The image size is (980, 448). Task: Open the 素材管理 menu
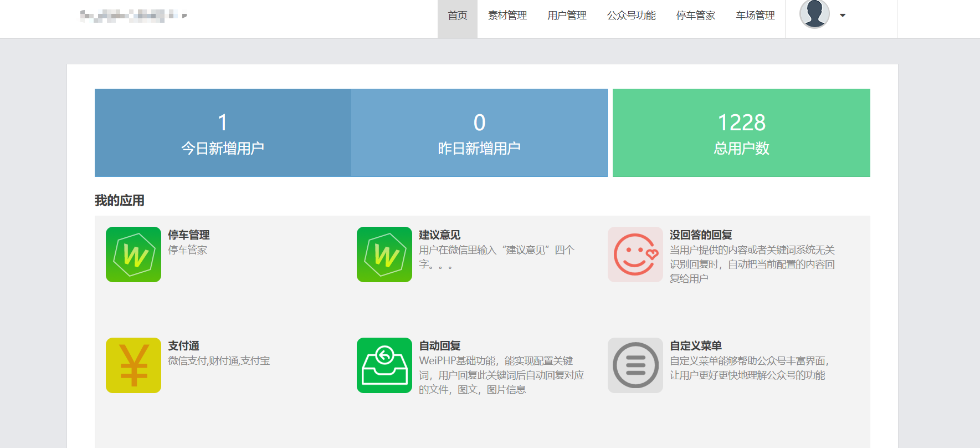507,16
